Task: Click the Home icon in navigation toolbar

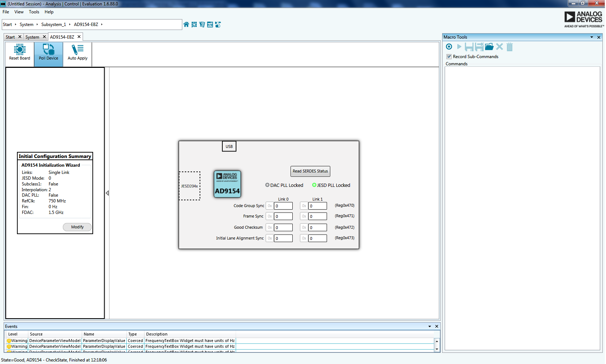Action: [186, 25]
